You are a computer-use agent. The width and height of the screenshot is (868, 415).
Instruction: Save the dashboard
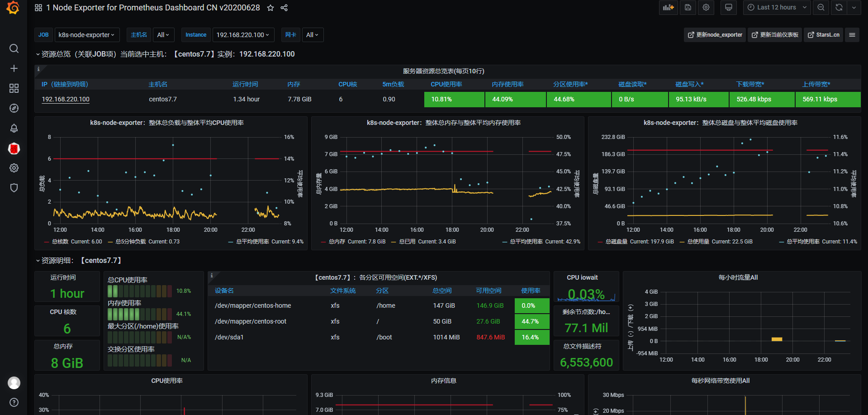[688, 8]
